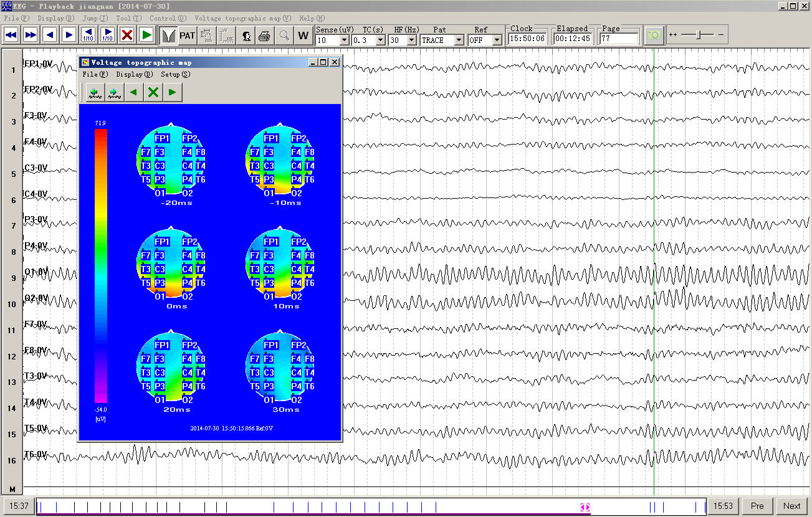Click the magnifying glass zoom icon

pos(284,36)
